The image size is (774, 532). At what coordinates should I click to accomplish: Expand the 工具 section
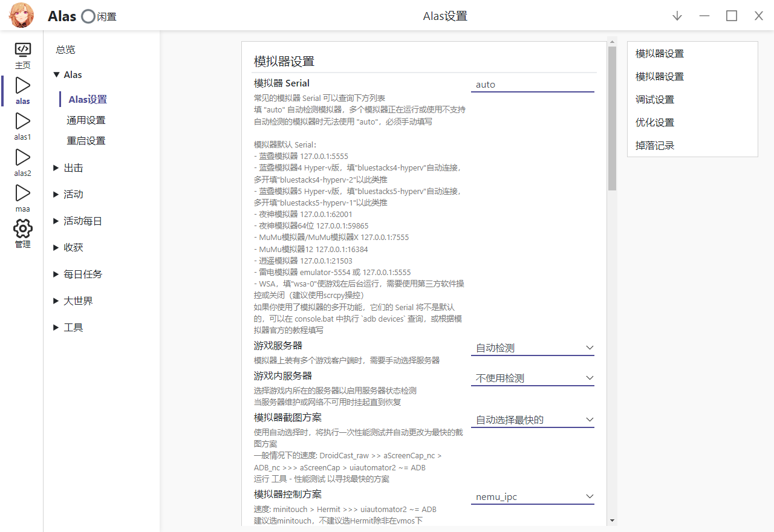[x=56, y=328]
